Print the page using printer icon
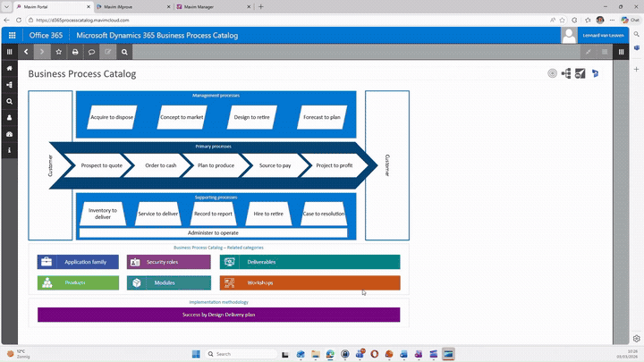 click(x=75, y=52)
